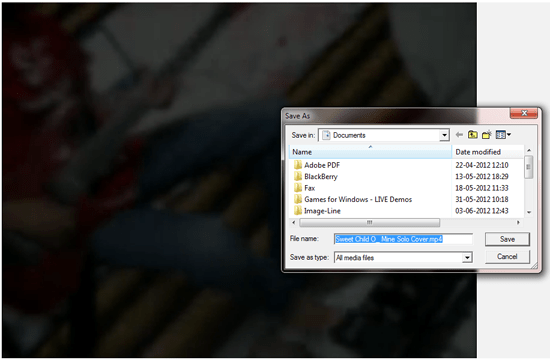550x360 pixels.
Task: Click the Back arrow icon in toolbar
Action: coord(459,135)
